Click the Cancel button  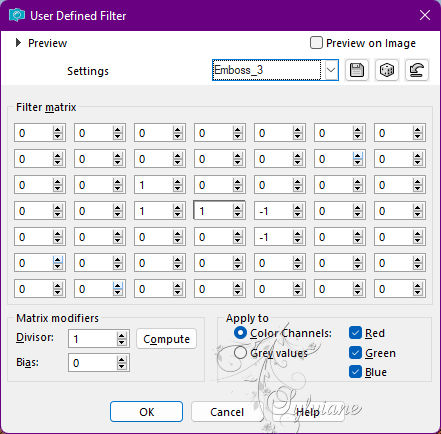click(227, 412)
